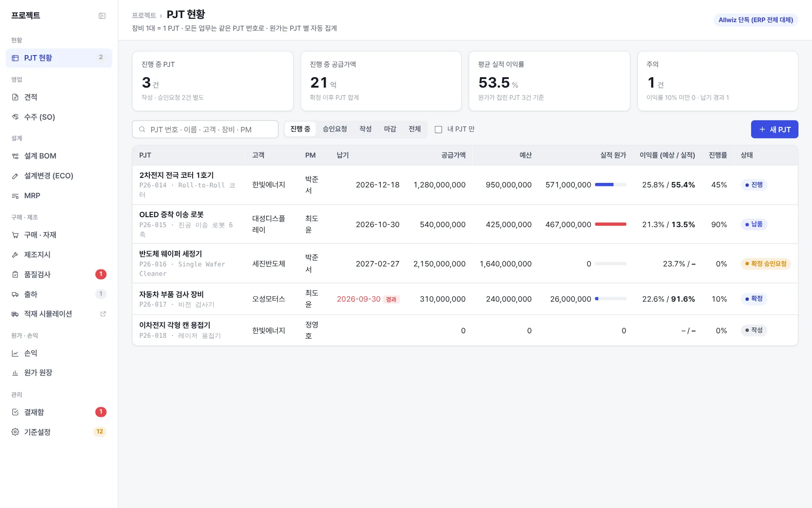Switch to the 진행 중 filter tab

pyautogui.click(x=300, y=129)
